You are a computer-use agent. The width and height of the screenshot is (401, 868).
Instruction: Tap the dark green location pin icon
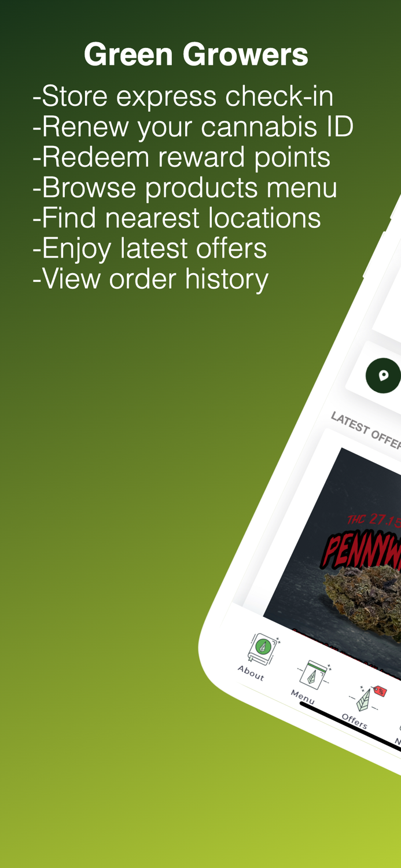(x=383, y=376)
